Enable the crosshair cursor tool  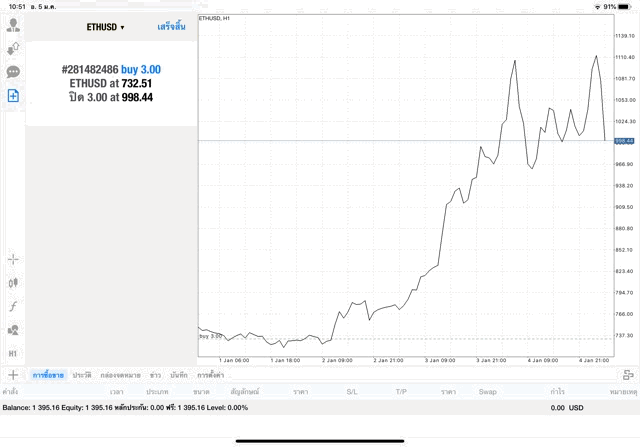pos(13,259)
